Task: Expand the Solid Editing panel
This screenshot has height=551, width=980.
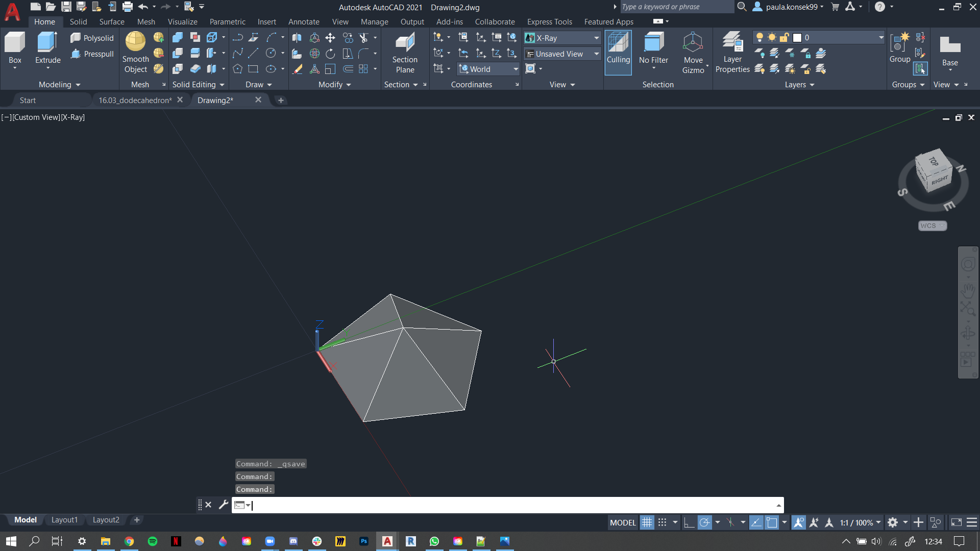Action: [x=198, y=84]
